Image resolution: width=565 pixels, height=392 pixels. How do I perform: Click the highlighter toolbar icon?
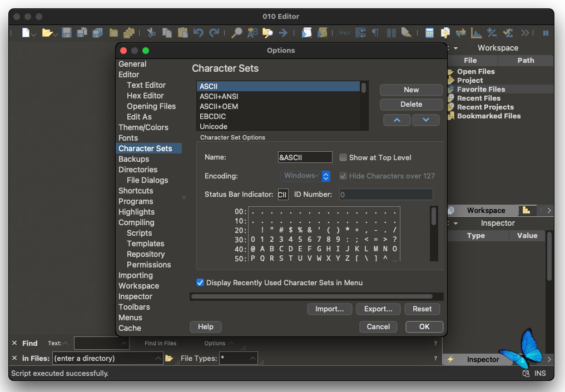point(407,33)
